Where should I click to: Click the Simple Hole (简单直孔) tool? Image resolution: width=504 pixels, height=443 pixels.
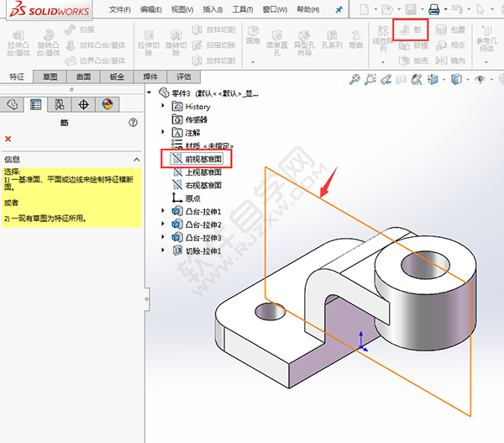(x=276, y=43)
